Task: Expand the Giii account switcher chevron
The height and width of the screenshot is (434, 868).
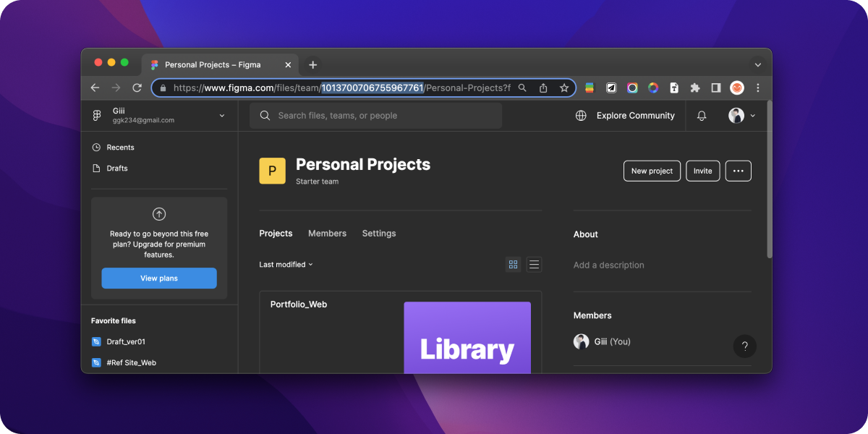Action: (222, 116)
